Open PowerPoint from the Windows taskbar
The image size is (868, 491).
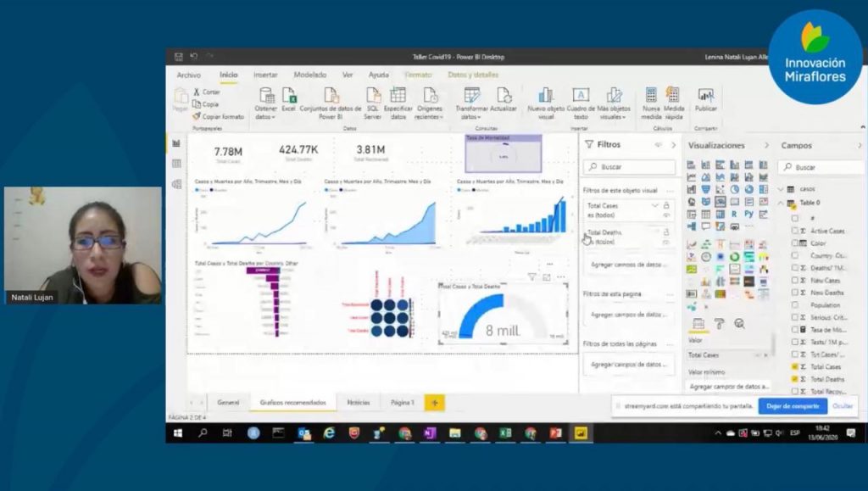click(x=555, y=432)
